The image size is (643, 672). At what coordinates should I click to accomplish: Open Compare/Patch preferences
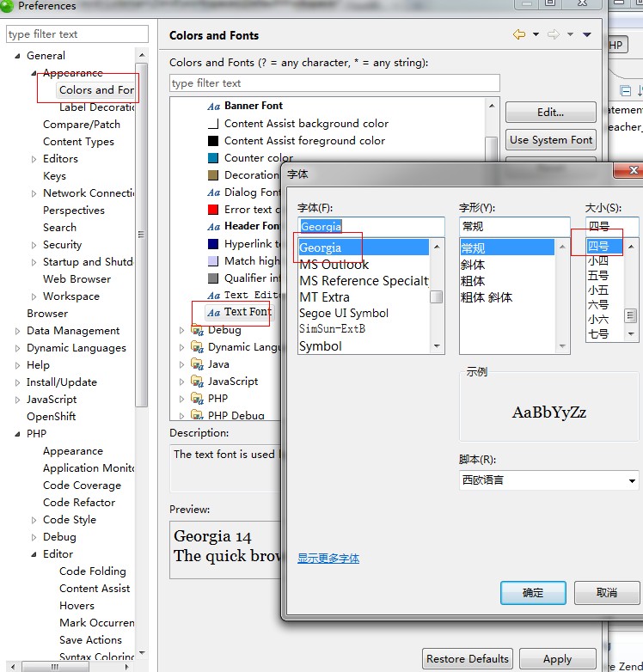82,125
